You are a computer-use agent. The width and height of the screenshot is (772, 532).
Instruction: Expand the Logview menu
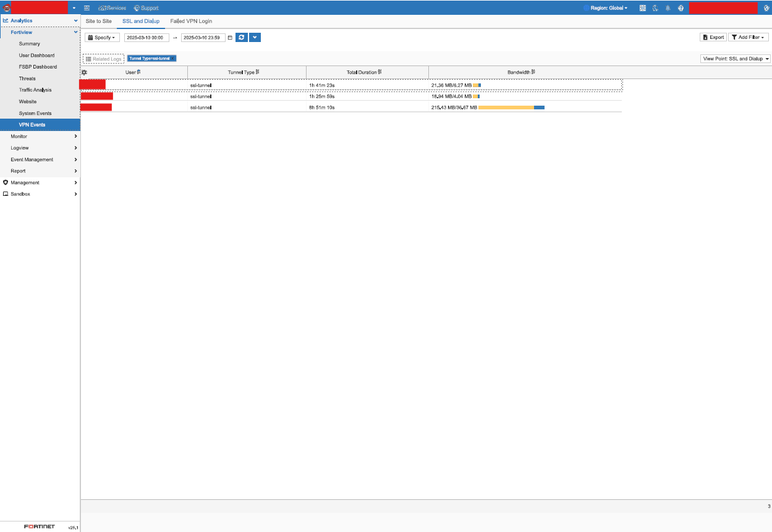click(40, 148)
